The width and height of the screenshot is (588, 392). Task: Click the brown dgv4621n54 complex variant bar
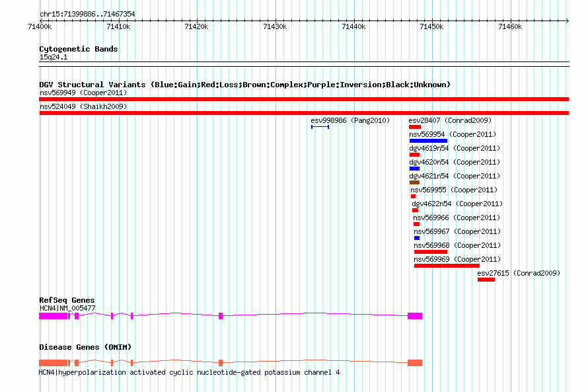point(414,182)
